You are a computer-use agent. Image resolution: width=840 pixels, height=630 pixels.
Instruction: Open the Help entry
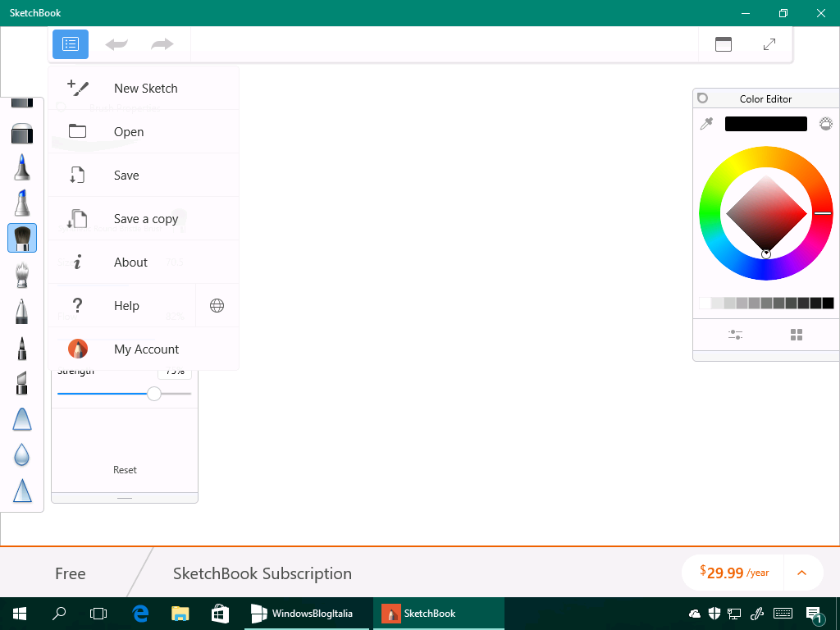click(122, 305)
